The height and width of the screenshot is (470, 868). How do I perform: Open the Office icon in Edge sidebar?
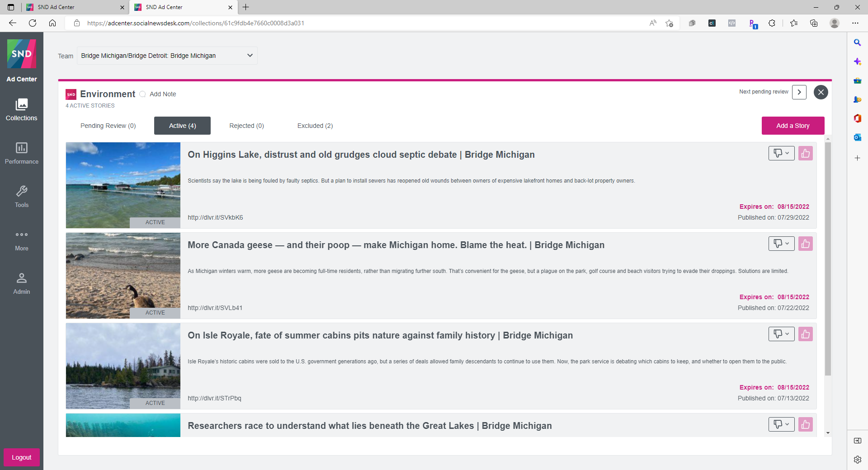857,118
